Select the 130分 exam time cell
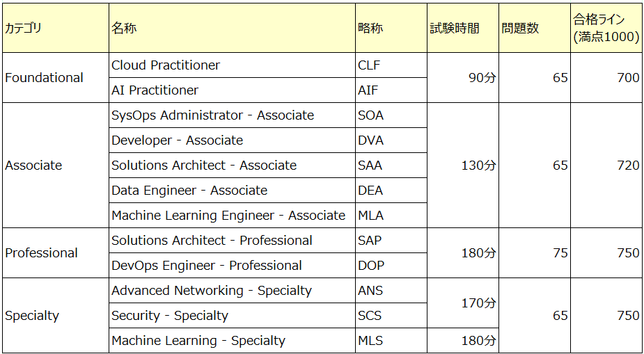This screenshot has width=644, height=354. tap(463, 166)
